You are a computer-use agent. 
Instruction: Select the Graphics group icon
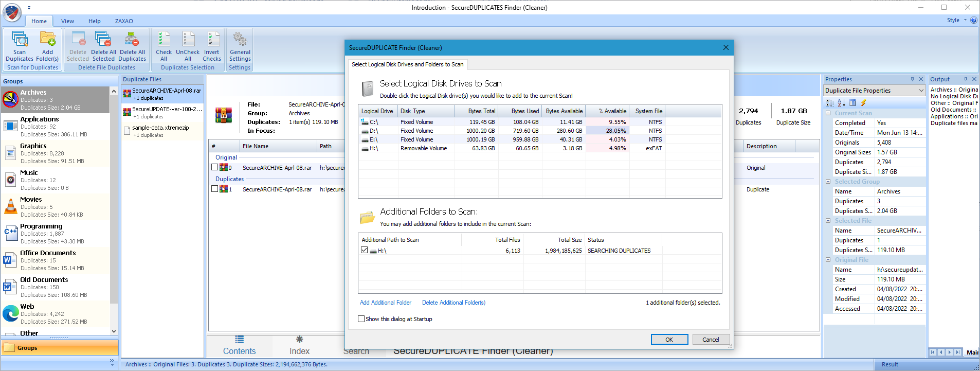pos(10,153)
